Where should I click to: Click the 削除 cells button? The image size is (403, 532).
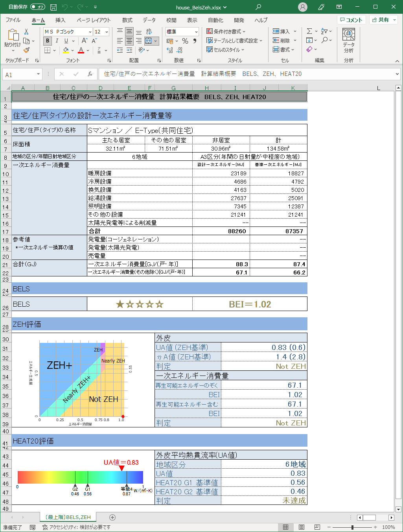[x=281, y=40]
